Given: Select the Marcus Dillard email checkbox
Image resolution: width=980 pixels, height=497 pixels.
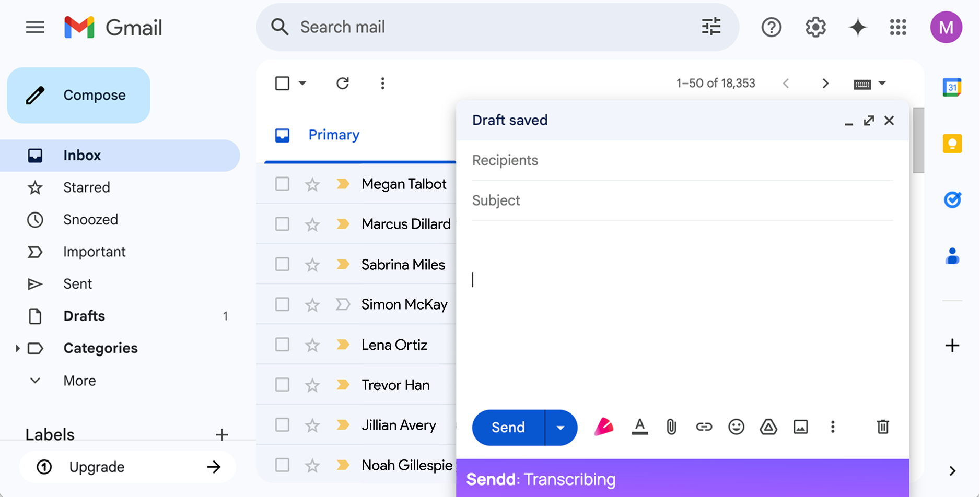Looking at the screenshot, I should (282, 224).
